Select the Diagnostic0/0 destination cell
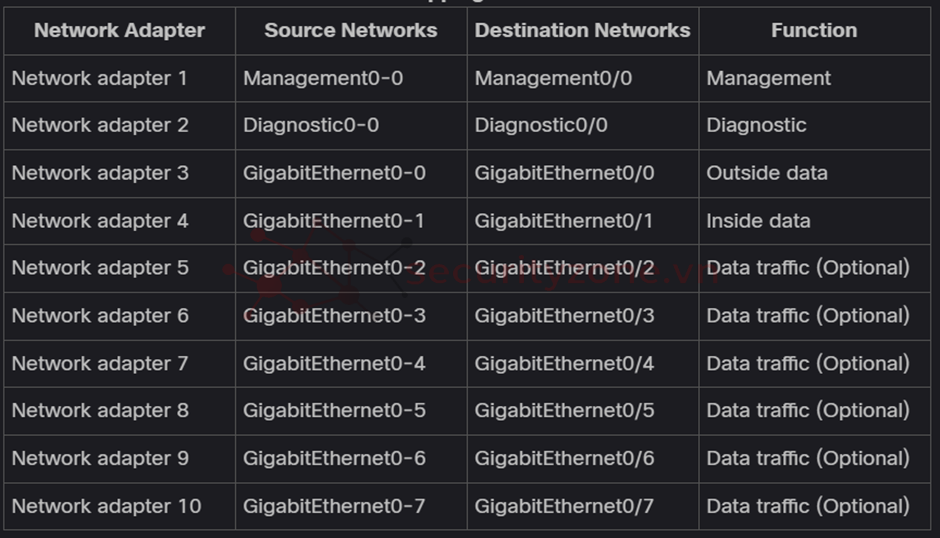940x538 pixels. tap(541, 125)
